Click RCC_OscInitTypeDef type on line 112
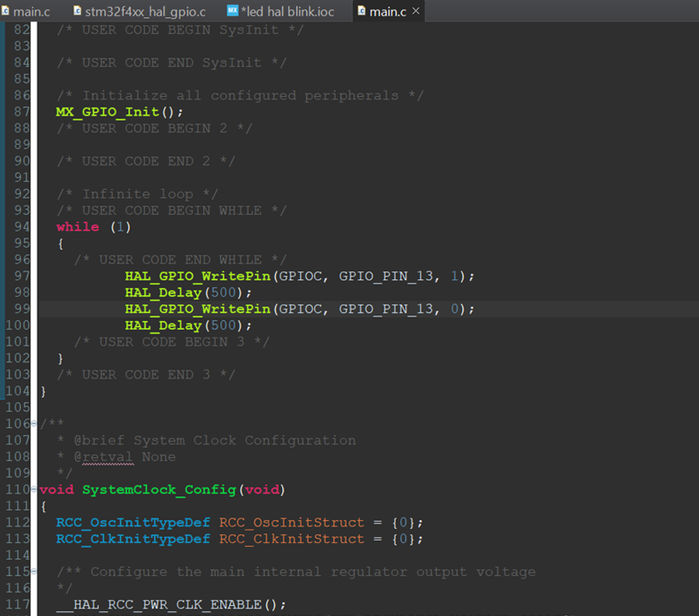Screen dimensions: 699x616 (x=133, y=522)
